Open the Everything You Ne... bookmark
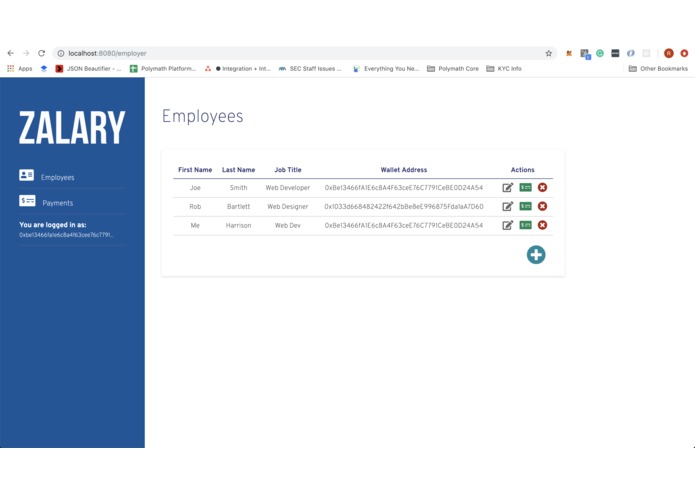The width and height of the screenshot is (695, 494). 386,69
